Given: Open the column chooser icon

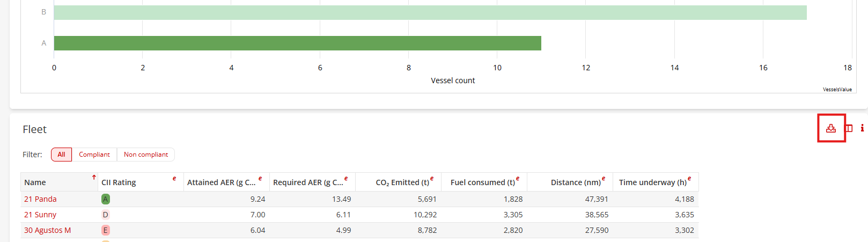Looking at the screenshot, I should 849,128.
